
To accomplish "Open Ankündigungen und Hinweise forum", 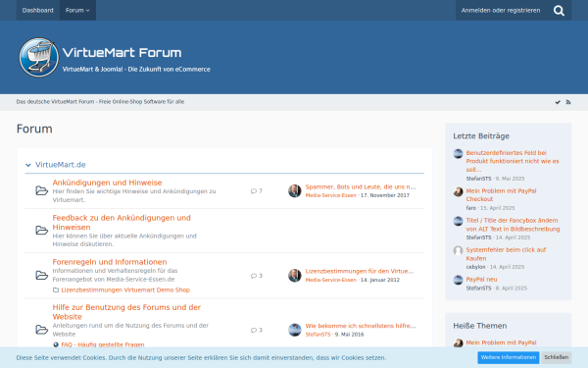I will [x=107, y=183].
